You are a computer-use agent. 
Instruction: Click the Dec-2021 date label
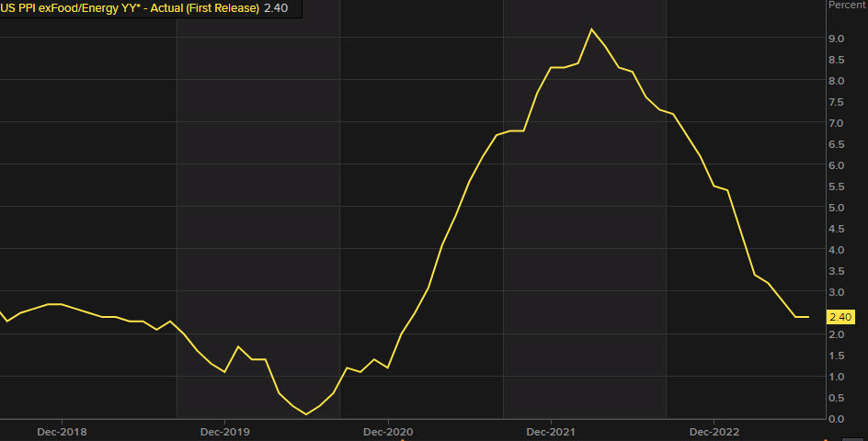(x=551, y=432)
